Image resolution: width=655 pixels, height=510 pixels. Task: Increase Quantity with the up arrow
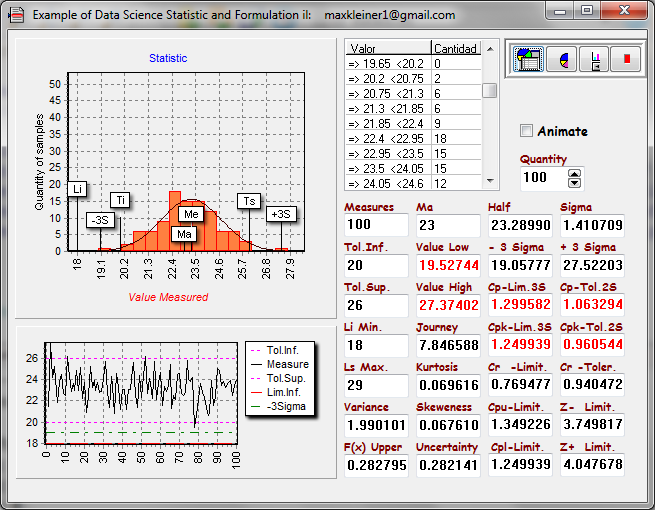(x=574, y=172)
